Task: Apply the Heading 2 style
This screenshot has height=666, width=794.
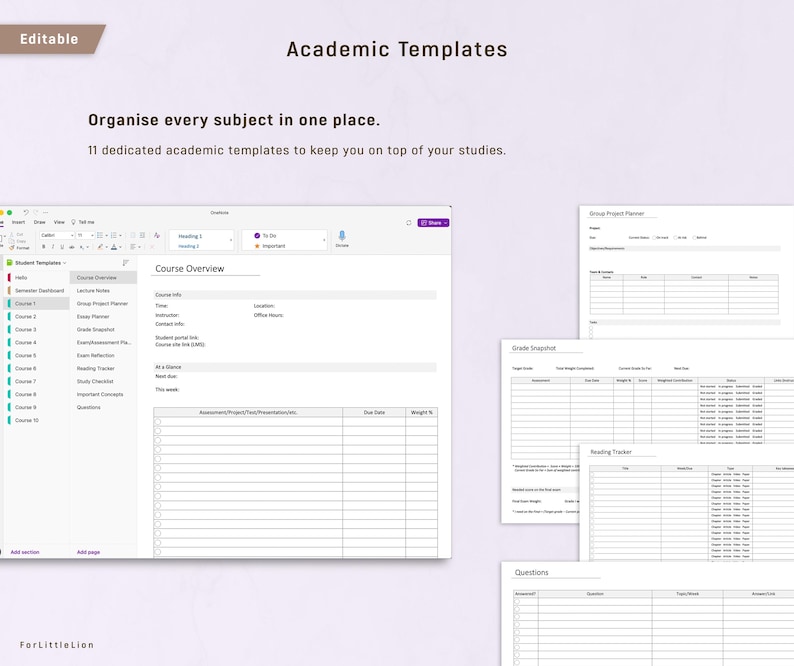Action: coord(188,246)
